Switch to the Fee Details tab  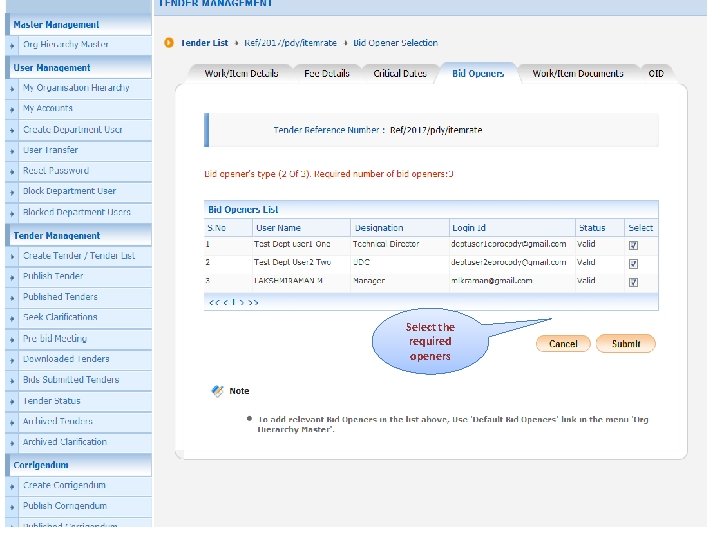(x=326, y=73)
